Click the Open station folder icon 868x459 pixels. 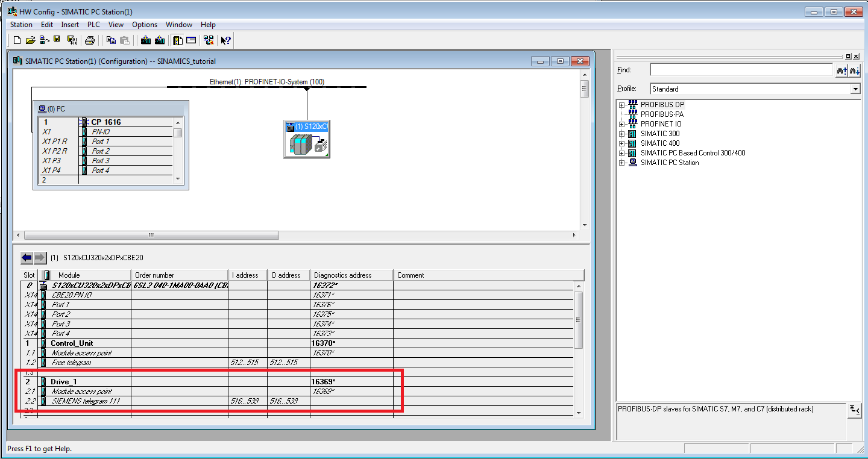point(30,40)
